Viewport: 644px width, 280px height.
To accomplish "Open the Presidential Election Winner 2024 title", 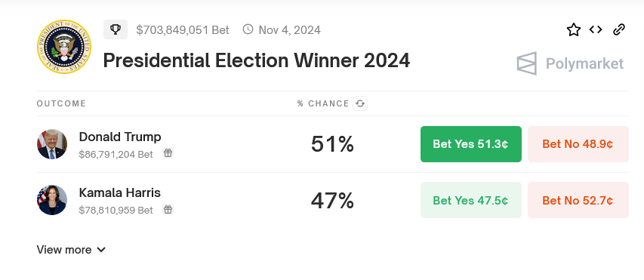I will [x=256, y=60].
